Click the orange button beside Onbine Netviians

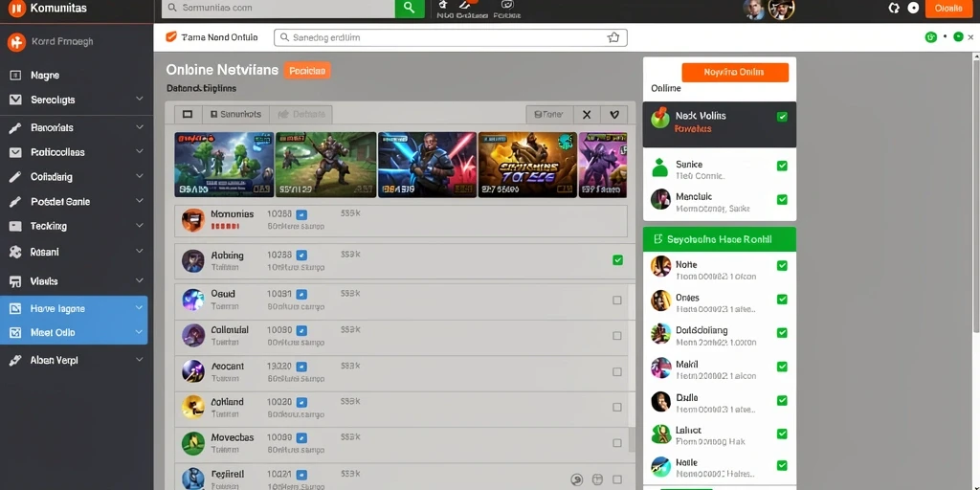(307, 71)
